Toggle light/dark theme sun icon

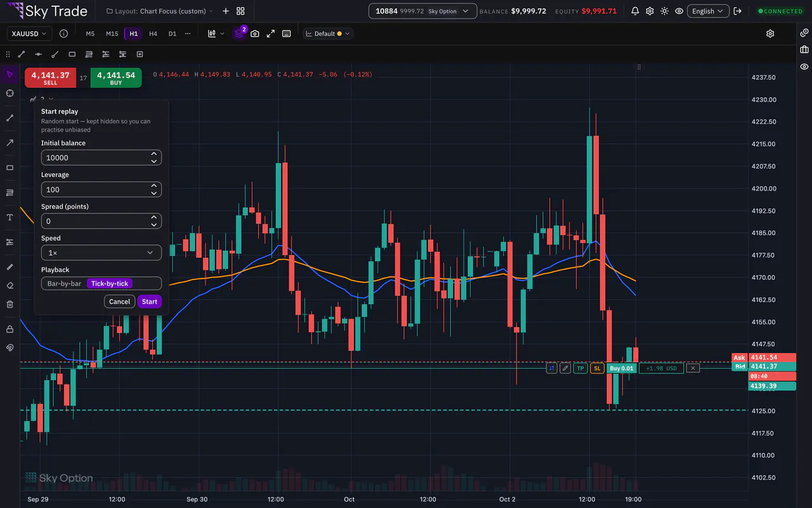click(x=664, y=11)
